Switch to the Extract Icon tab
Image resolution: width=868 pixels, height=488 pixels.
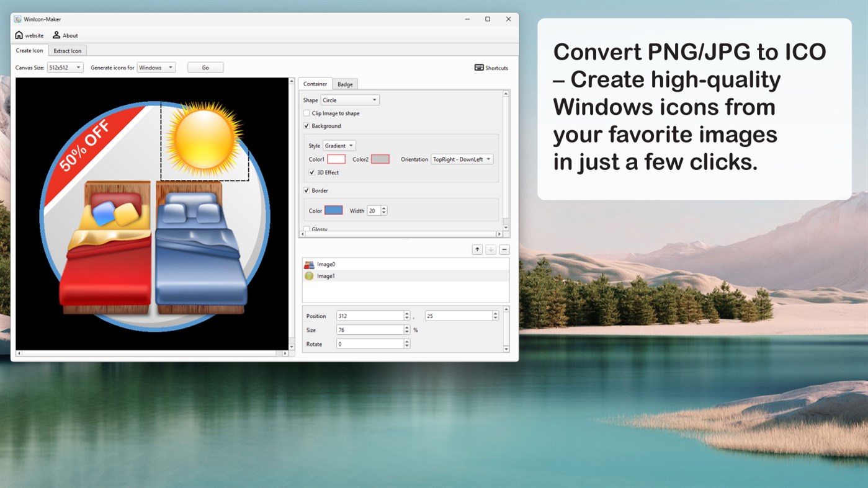(x=67, y=51)
